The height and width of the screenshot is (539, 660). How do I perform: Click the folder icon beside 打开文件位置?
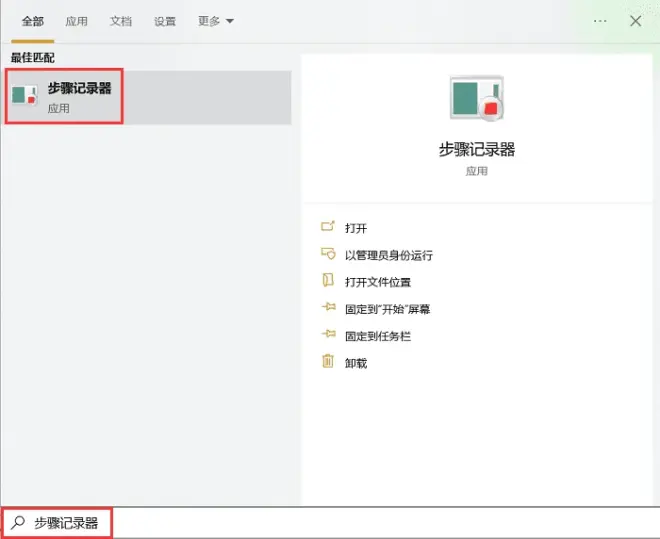pos(328,280)
